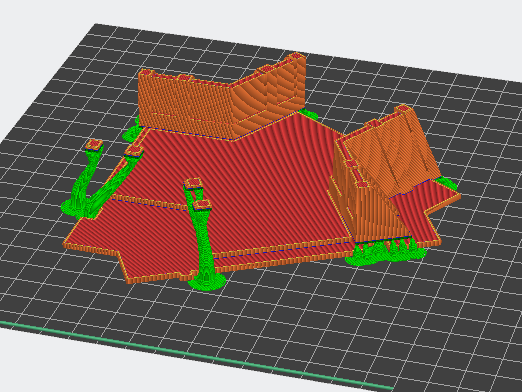The height and width of the screenshot is (392, 522).
Task: Click the orange back-left wall of the model
Action: click(185, 103)
